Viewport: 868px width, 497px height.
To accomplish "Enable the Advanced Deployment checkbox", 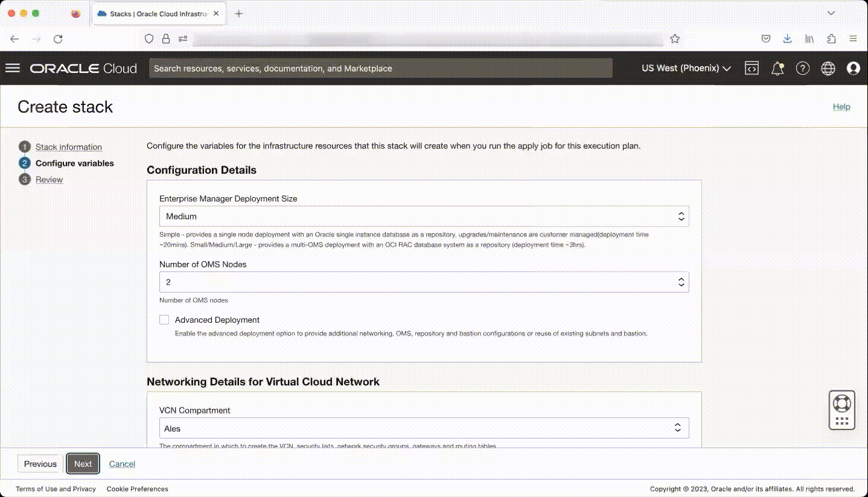I will point(164,320).
